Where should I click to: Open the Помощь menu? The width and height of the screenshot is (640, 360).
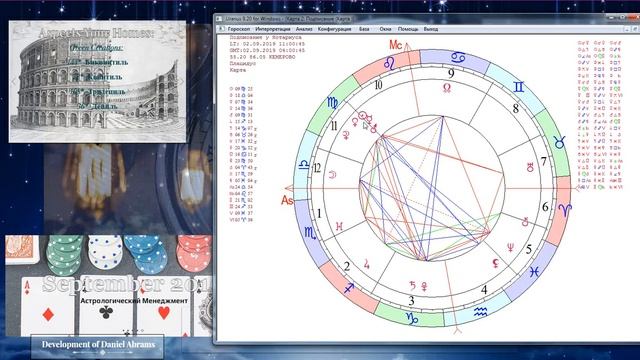pos(408,29)
